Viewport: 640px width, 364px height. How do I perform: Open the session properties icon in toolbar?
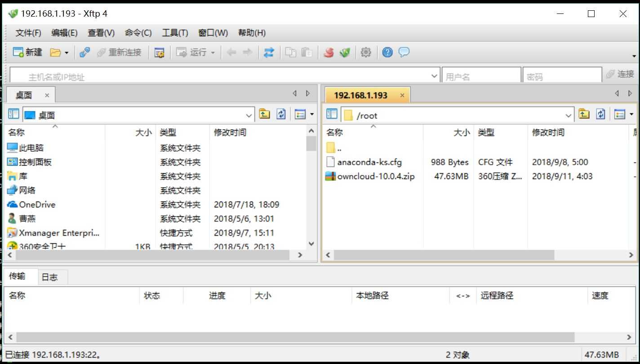coord(159,53)
